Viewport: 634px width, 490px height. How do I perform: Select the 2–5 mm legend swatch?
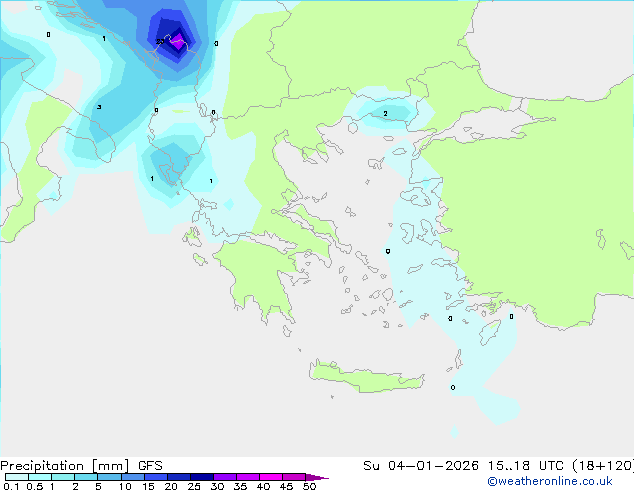[86, 477]
